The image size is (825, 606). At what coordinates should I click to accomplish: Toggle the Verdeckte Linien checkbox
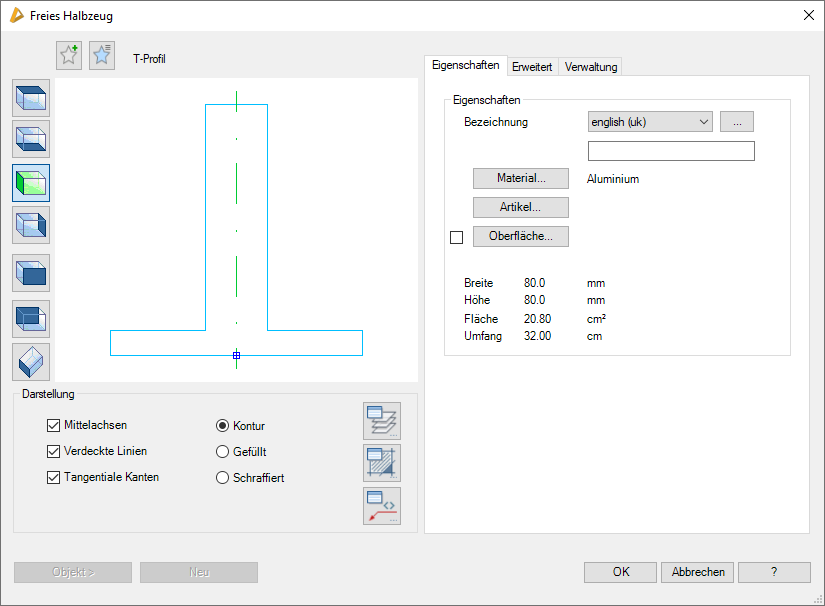54,451
